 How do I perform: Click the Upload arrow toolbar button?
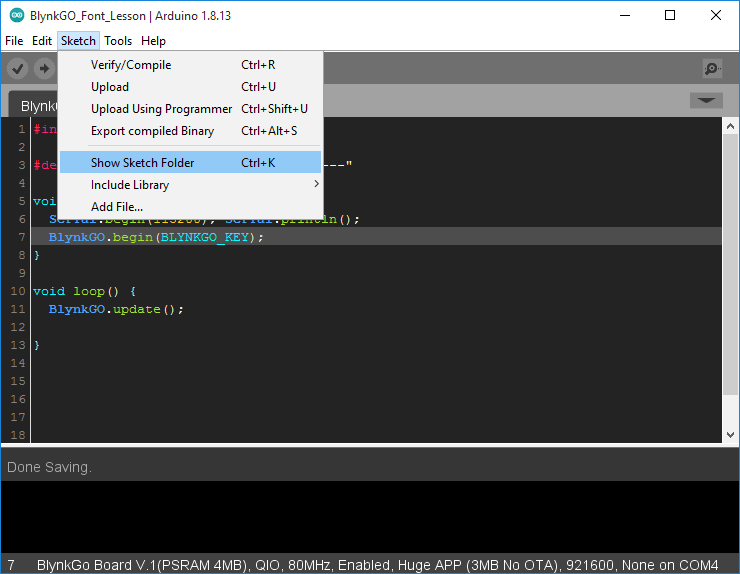(x=44, y=69)
